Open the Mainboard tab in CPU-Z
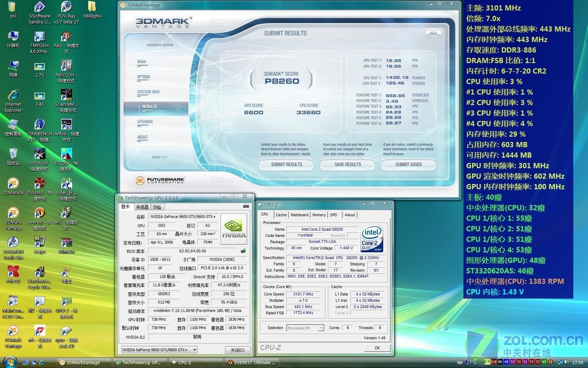Image resolution: width=588 pixels, height=368 pixels. [299, 214]
